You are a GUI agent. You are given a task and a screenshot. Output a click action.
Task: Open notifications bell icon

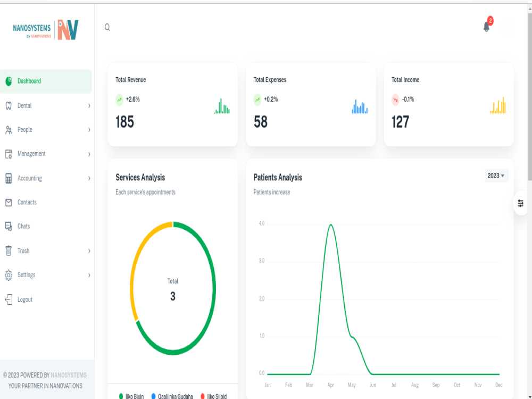coord(486,27)
